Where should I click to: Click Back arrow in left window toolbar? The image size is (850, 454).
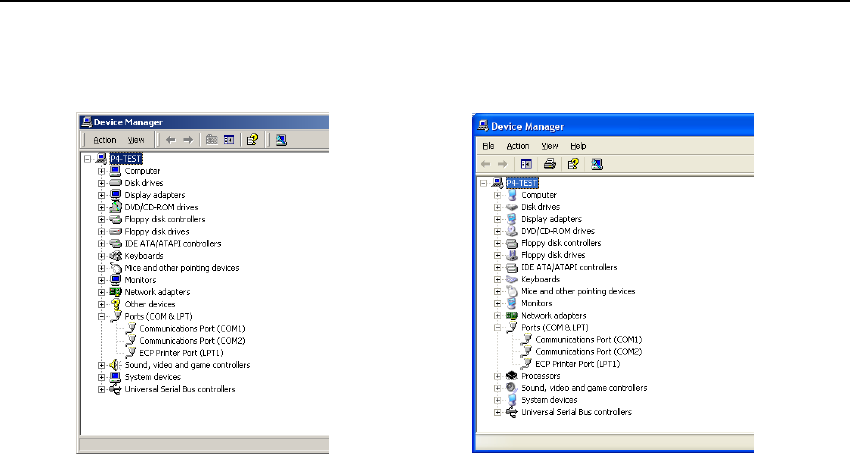170,140
